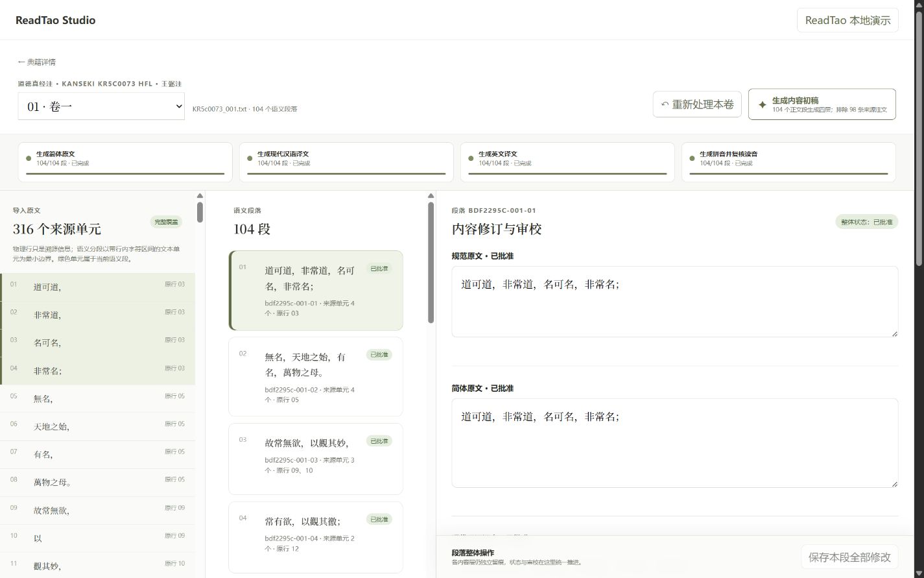The height and width of the screenshot is (578, 924).
Task: Click the segments panel scrollbar
Action: (431, 263)
